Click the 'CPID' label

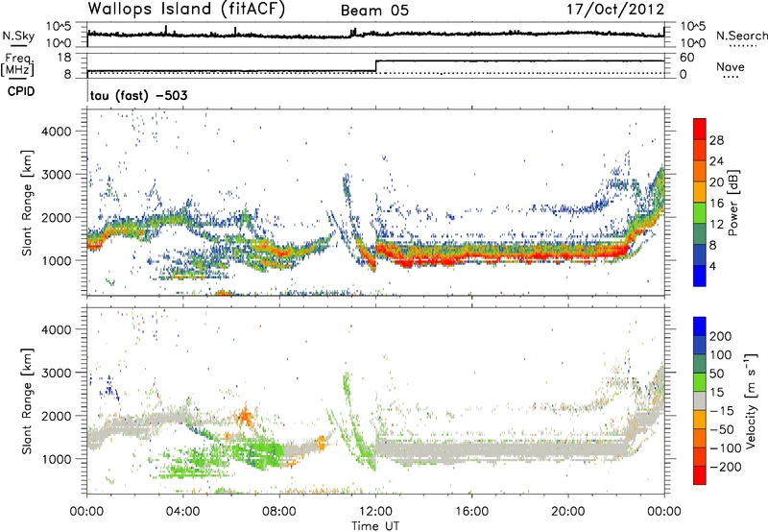(x=21, y=91)
